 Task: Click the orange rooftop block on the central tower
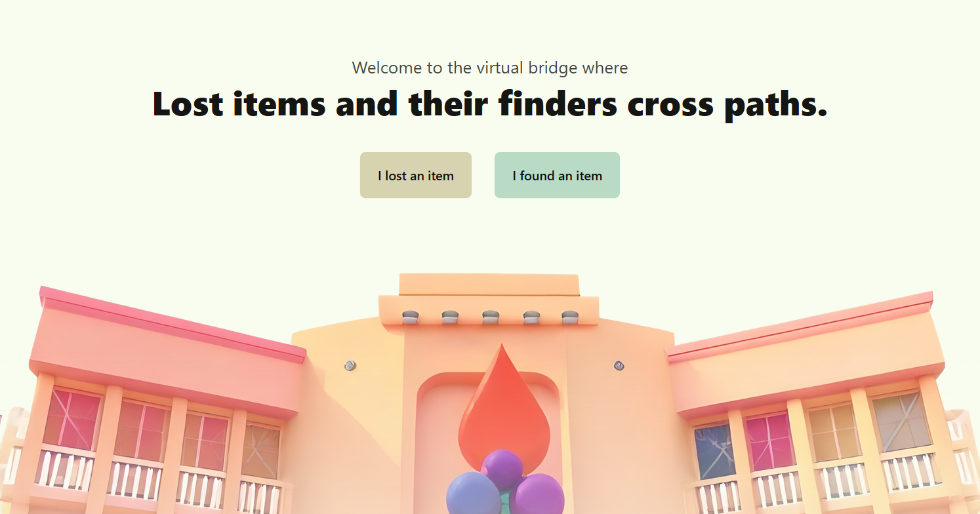coord(489,285)
